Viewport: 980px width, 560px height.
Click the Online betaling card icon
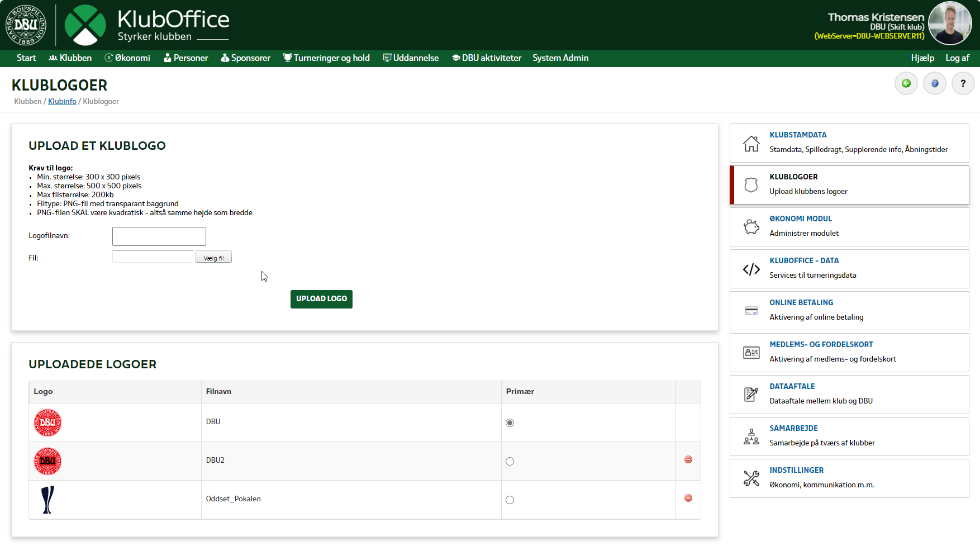tap(751, 311)
